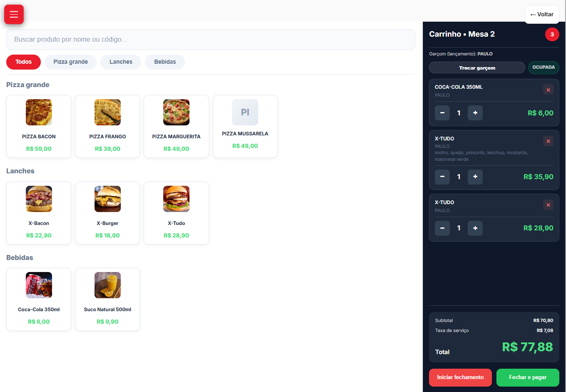Decrease Coca-Cola 350ml quantity with minus

coord(442,113)
